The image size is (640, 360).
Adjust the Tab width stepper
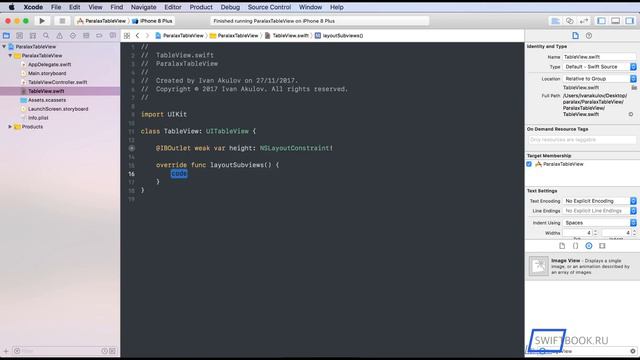[x=596, y=233]
